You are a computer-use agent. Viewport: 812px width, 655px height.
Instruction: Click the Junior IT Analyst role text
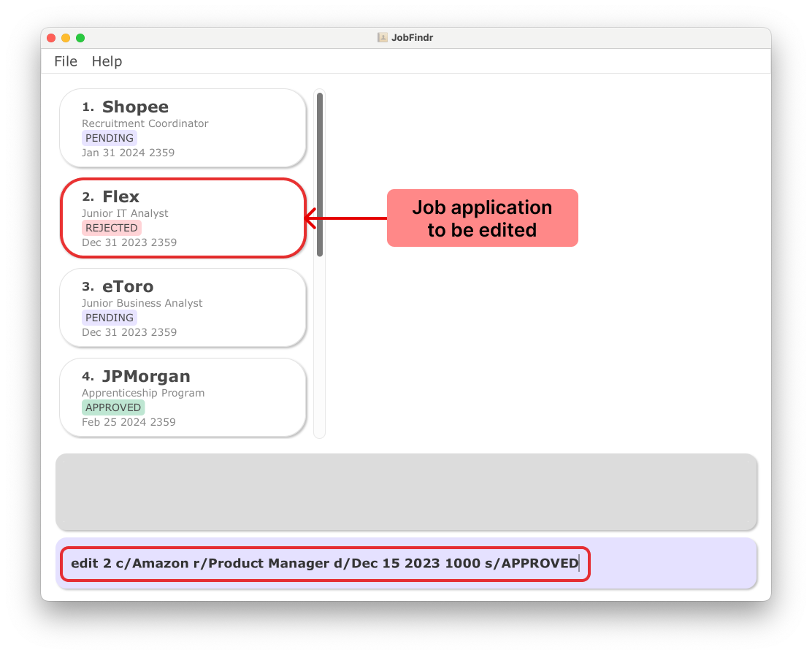point(125,213)
